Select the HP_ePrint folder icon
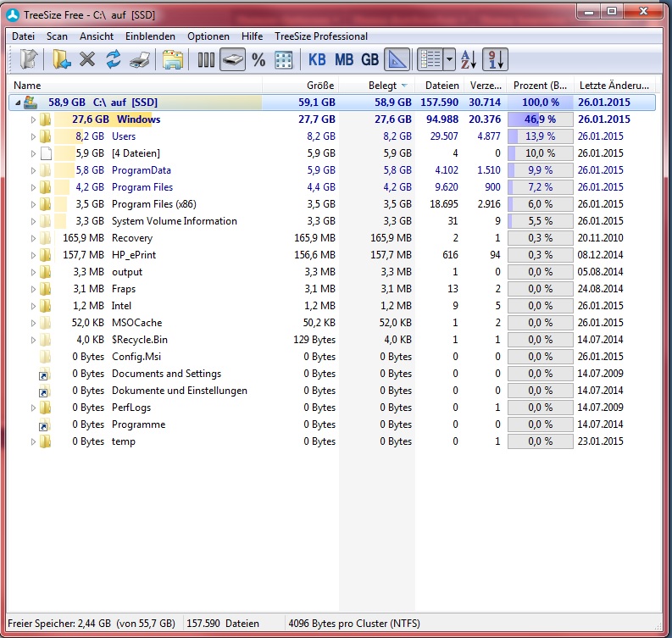 click(46, 255)
